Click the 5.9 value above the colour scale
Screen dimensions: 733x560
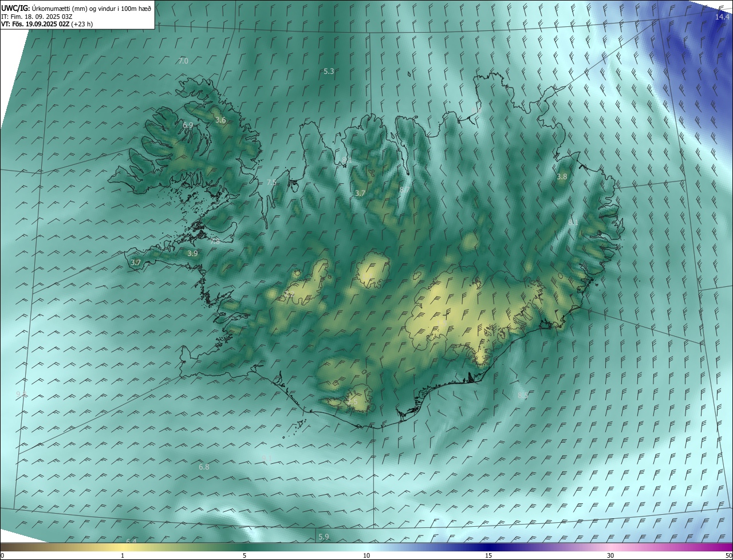(324, 537)
